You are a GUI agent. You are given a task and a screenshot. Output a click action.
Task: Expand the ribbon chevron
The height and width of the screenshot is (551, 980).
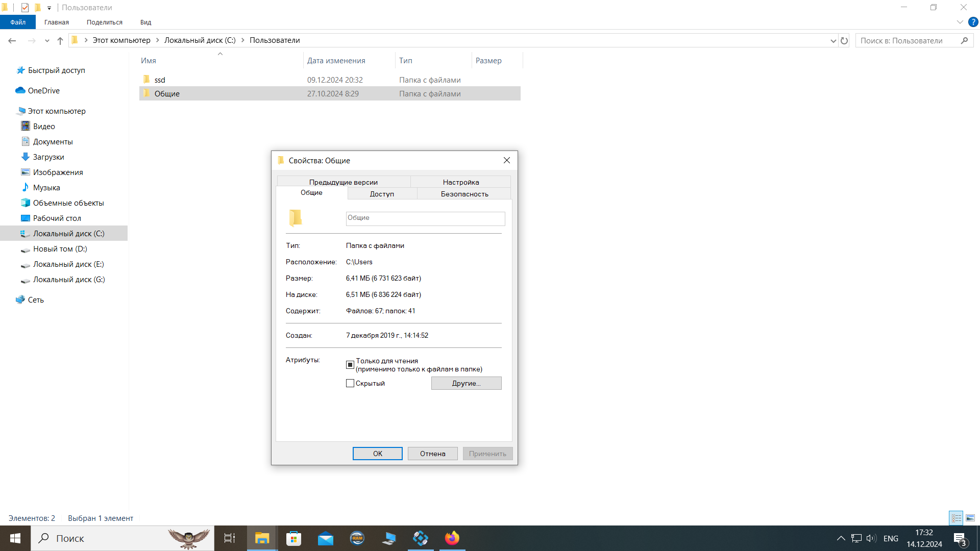tap(960, 22)
